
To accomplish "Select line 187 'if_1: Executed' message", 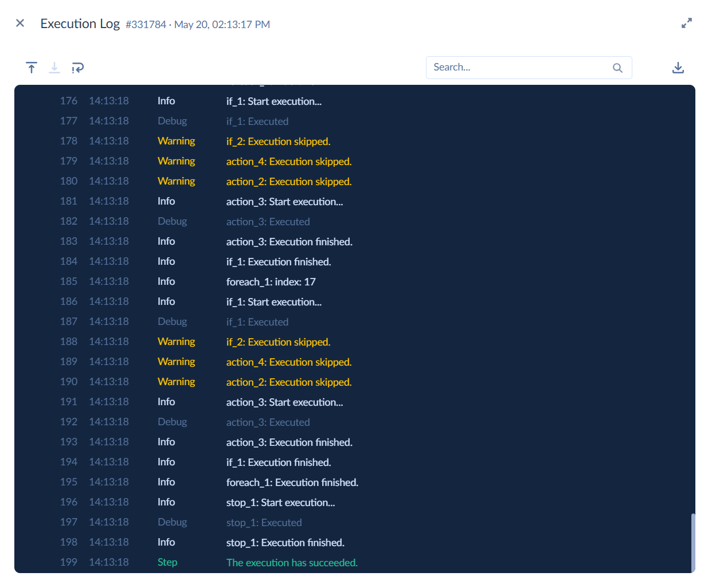I will pyautogui.click(x=257, y=322).
